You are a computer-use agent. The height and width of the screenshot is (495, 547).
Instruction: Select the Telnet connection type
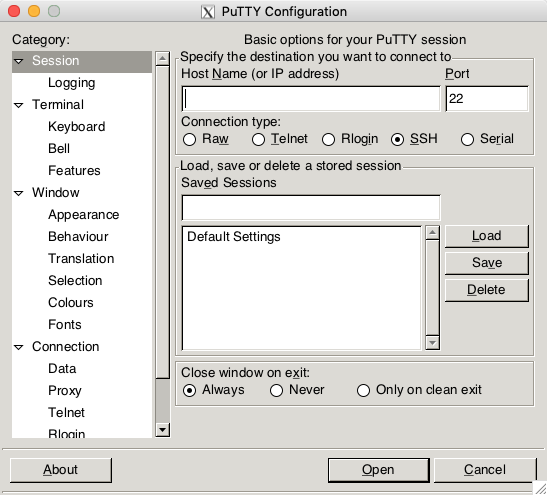click(x=258, y=140)
